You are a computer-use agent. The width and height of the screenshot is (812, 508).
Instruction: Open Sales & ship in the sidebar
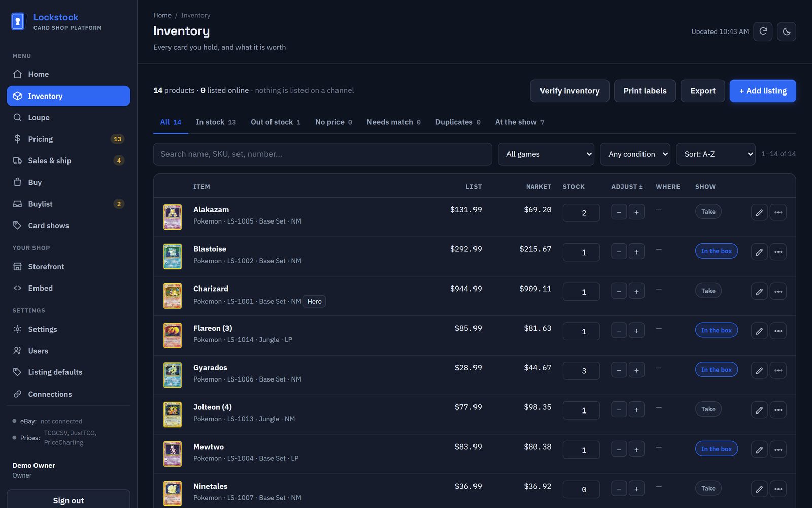[69, 161]
